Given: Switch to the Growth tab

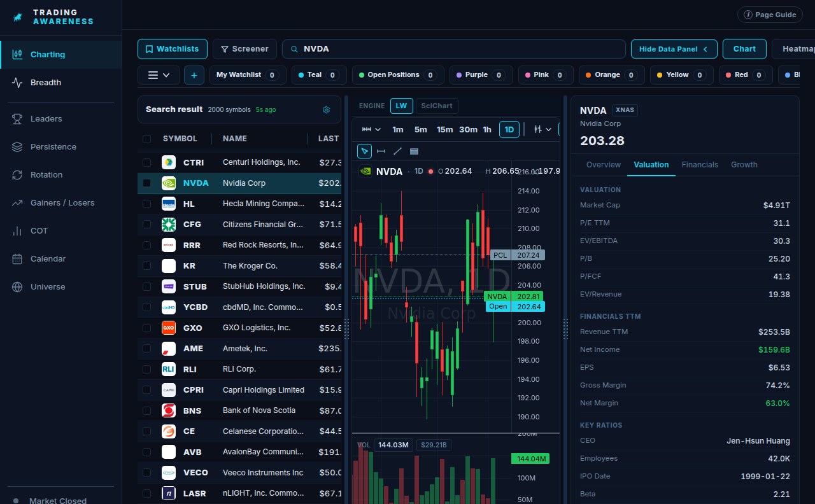Looking at the screenshot, I should [x=744, y=165].
